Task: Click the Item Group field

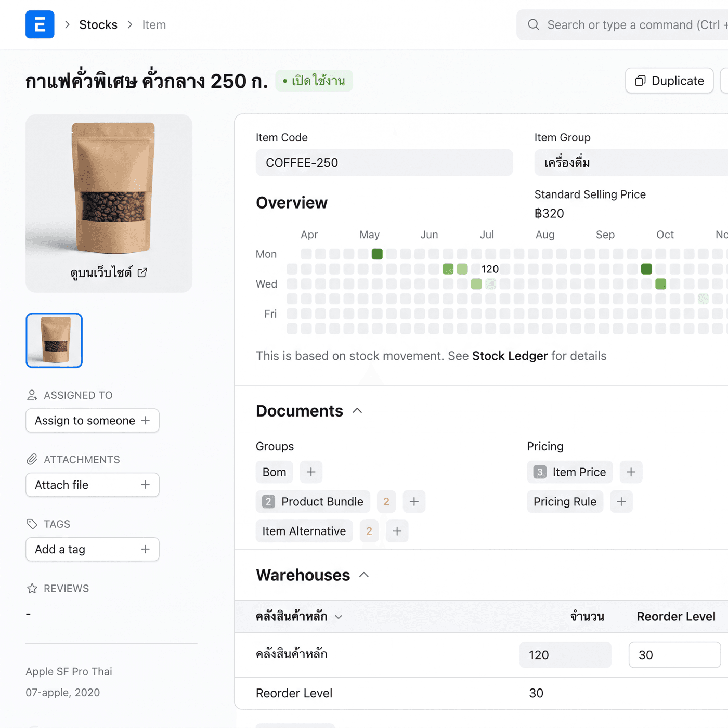Action: pos(631,163)
